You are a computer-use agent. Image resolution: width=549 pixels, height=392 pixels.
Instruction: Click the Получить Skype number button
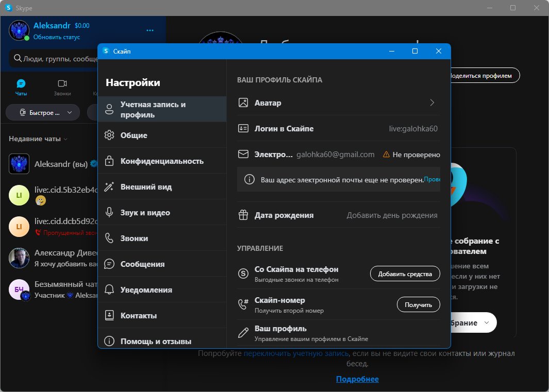coord(418,304)
